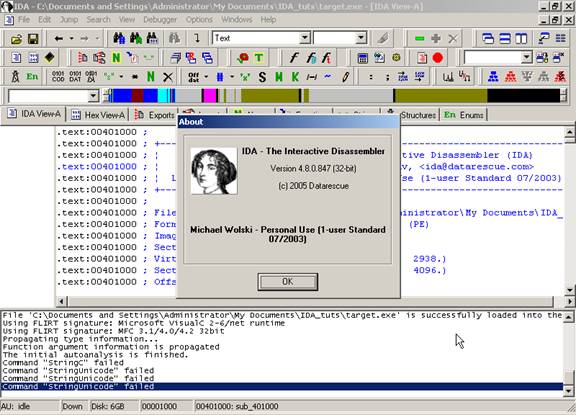Click 'The initial autoanalysis is finished.' line
This screenshot has width=576, height=415.
pyautogui.click(x=95, y=355)
